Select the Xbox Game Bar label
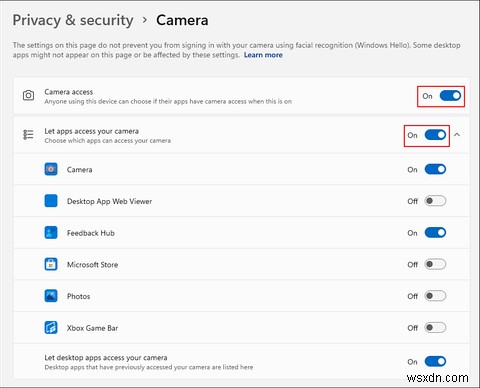The height and width of the screenshot is (388, 480). point(93,328)
